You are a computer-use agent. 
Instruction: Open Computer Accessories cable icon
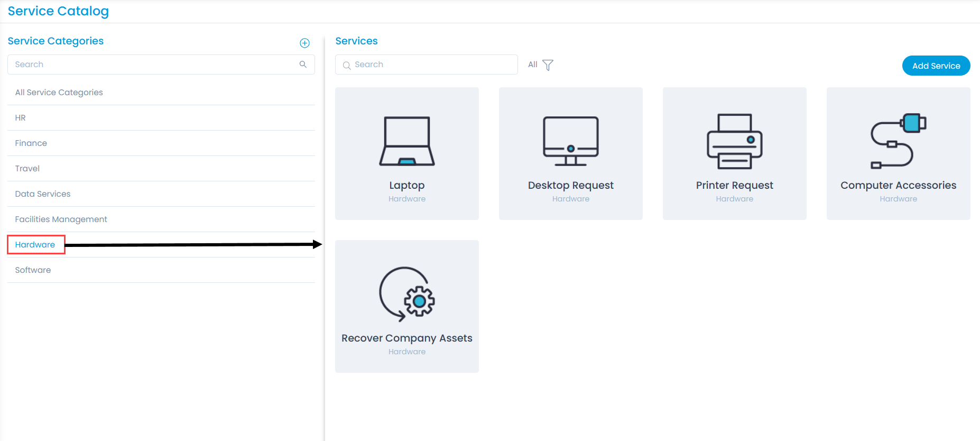coord(898,141)
